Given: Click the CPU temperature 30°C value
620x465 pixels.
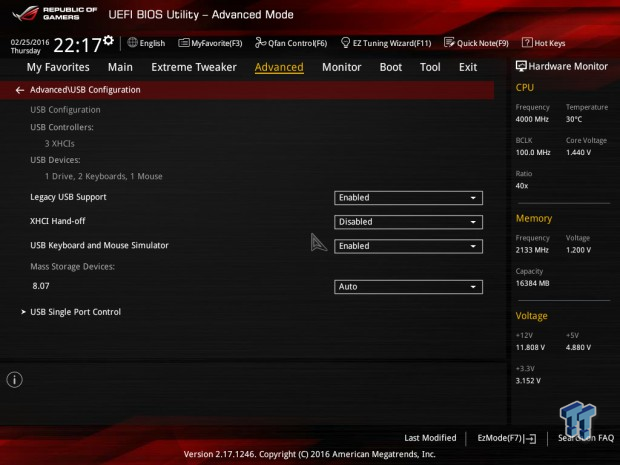Looking at the screenshot, I should (x=574, y=119).
